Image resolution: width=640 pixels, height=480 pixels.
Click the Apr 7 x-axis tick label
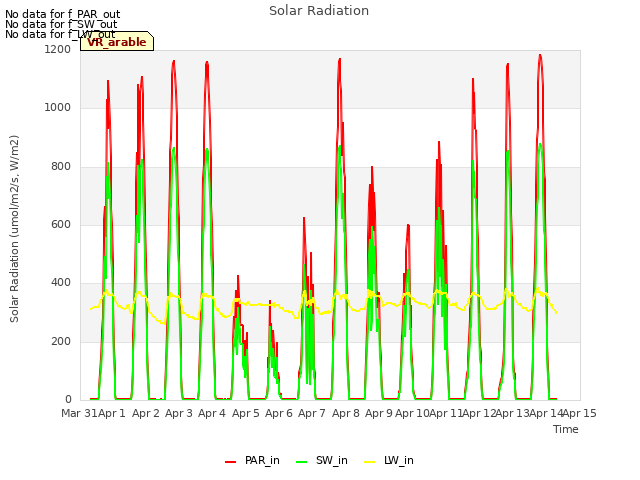coord(311,413)
